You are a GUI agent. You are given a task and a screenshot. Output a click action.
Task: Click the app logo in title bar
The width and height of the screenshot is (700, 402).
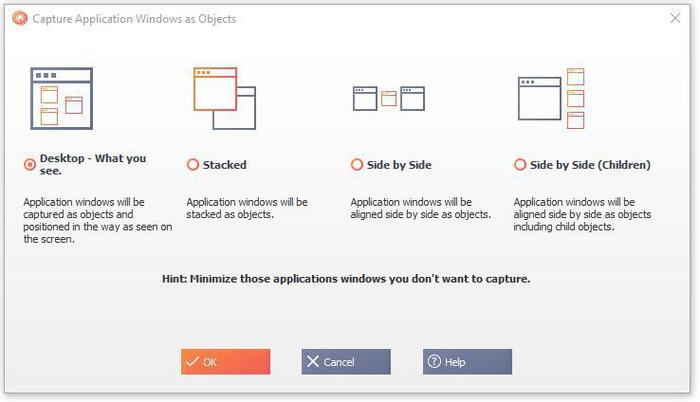[18, 18]
